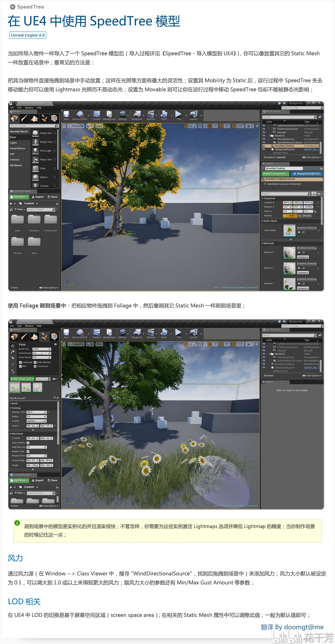Click Search Classes field in first screenshot
The image size is (335, 644).
click(34, 126)
